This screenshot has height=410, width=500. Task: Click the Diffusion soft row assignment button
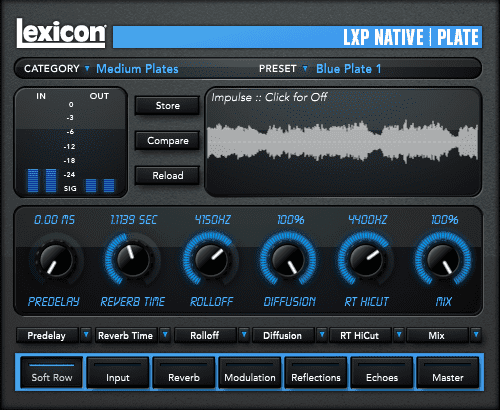coord(283,335)
